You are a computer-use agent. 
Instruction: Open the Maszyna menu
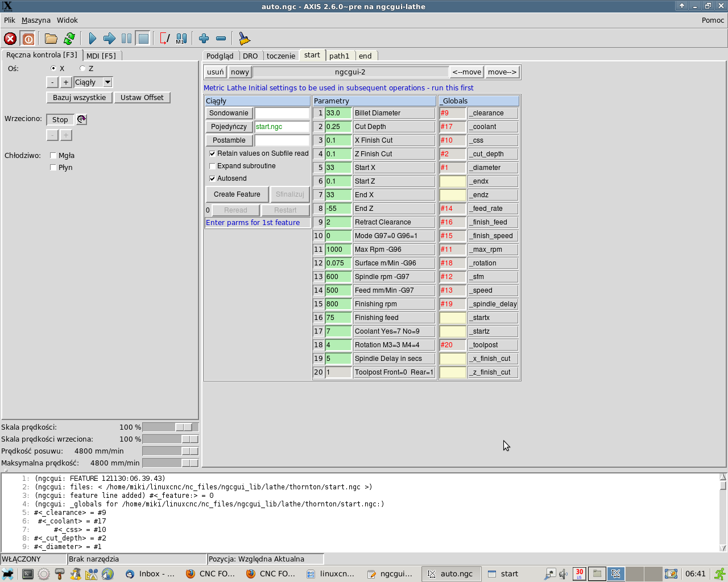36,20
